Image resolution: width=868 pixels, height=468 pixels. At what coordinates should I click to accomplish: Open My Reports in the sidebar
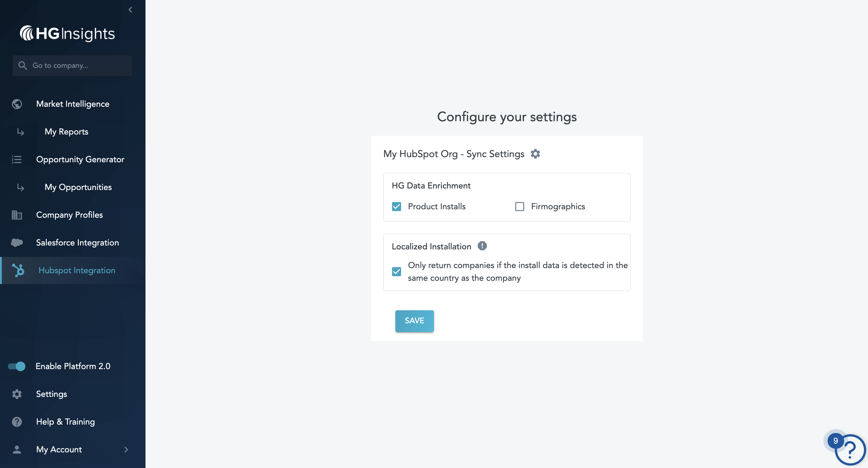coord(66,132)
